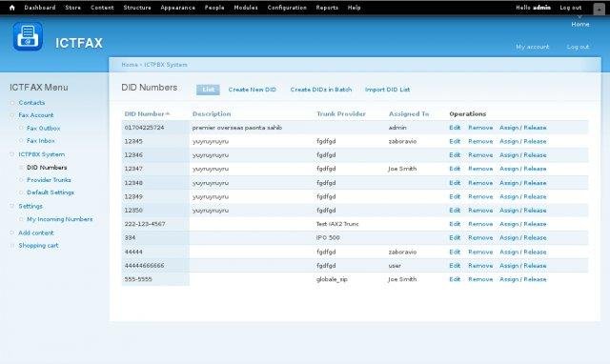Image resolution: width=610 pixels, height=364 pixels.
Task: Edit the DID 12347 row
Action: click(455, 169)
